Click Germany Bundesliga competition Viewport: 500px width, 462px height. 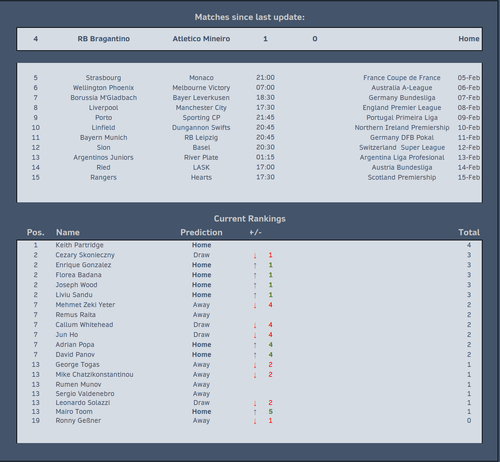point(402,98)
